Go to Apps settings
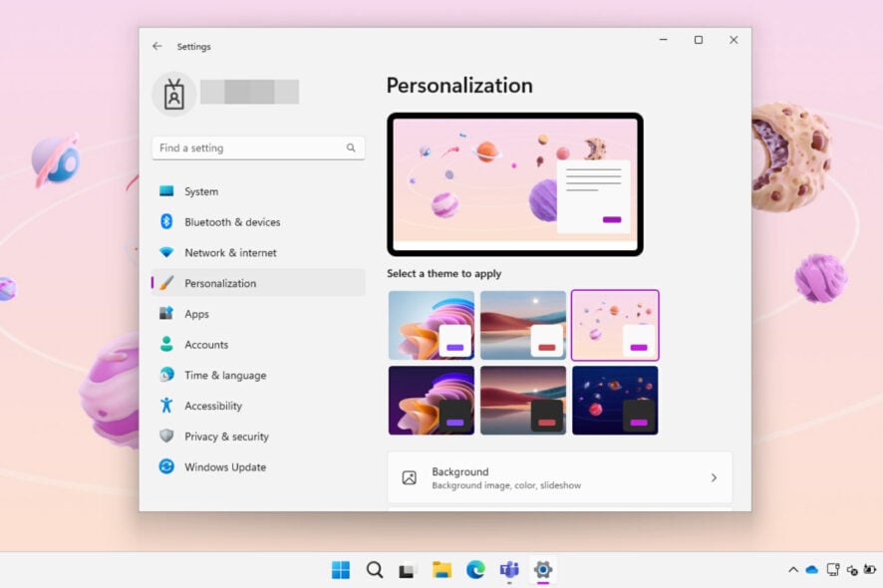Image resolution: width=883 pixels, height=588 pixels. pyautogui.click(x=196, y=313)
